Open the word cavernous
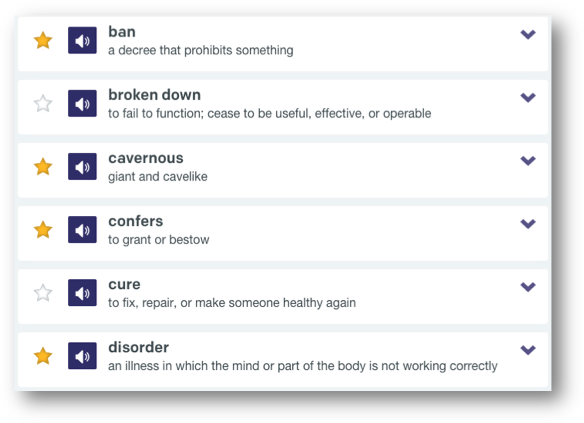Viewport: 584px width, 423px height. tap(146, 158)
